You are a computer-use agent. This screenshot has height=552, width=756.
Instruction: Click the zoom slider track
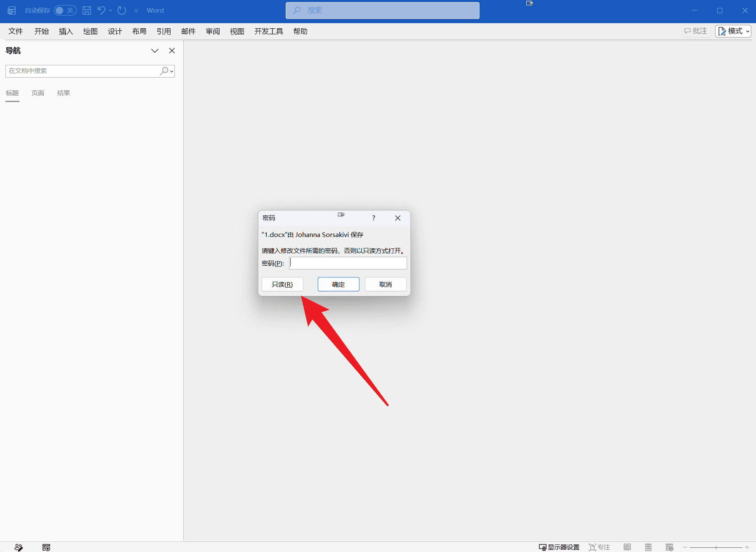[x=716, y=547]
